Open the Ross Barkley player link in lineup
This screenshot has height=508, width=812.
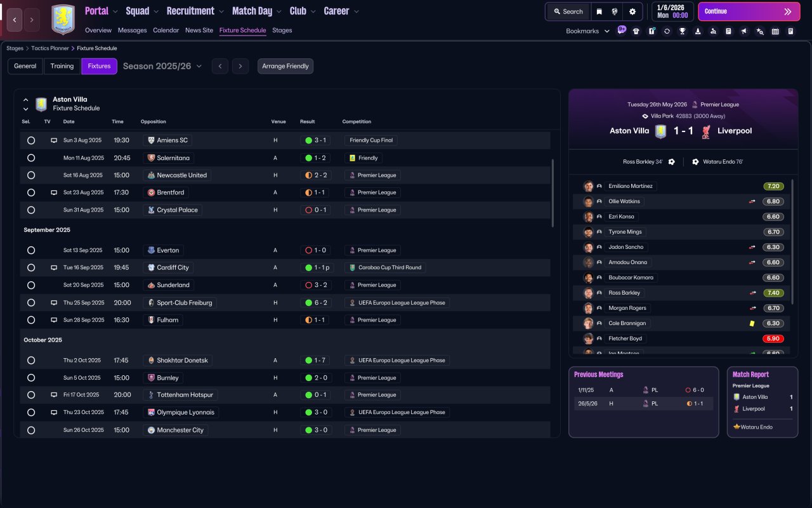click(x=624, y=293)
